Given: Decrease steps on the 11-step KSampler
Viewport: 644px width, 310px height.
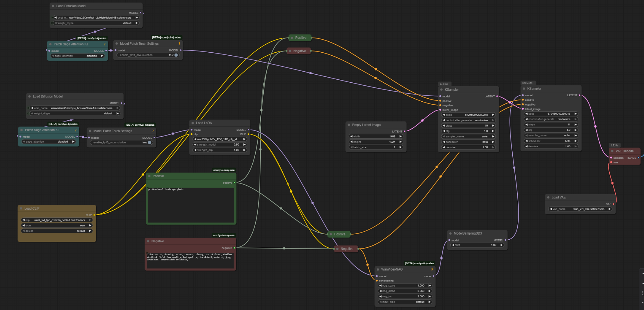Looking at the screenshot, I should [x=526, y=124].
